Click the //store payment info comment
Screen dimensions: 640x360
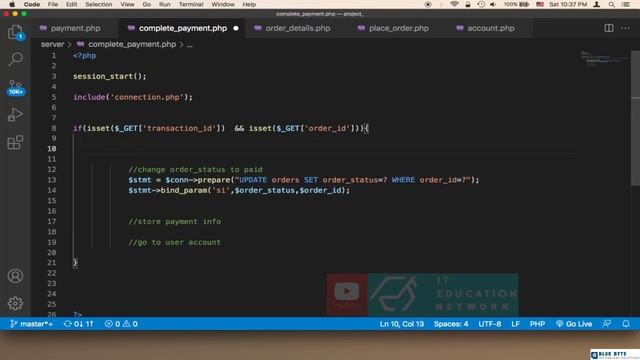[174, 222]
